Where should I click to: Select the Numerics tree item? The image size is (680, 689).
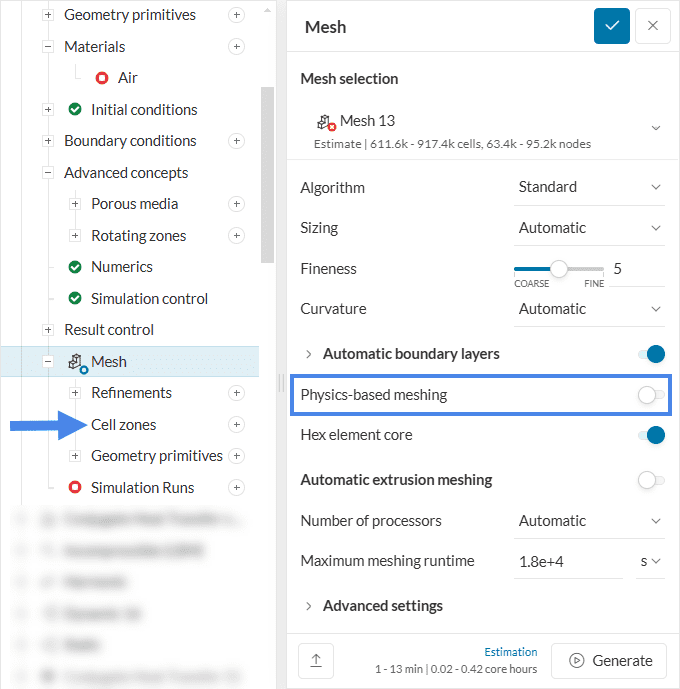point(122,267)
